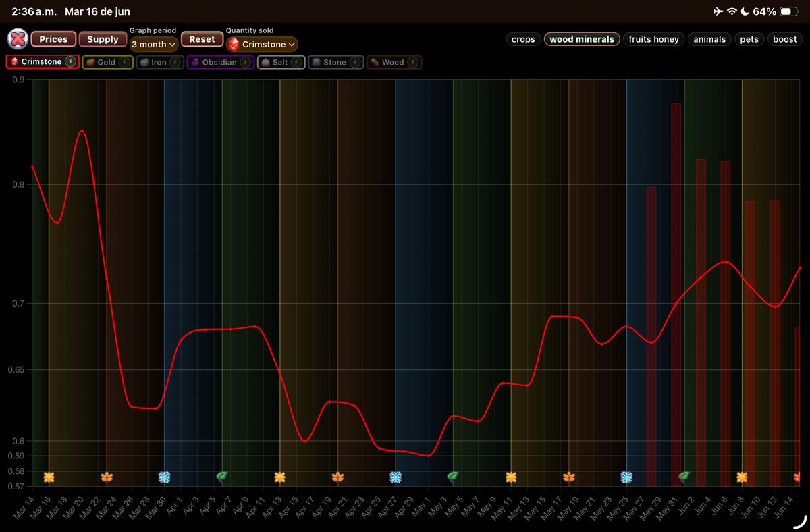Click the Apr 1 date label on x-axis
810x532 pixels.
coord(174,507)
